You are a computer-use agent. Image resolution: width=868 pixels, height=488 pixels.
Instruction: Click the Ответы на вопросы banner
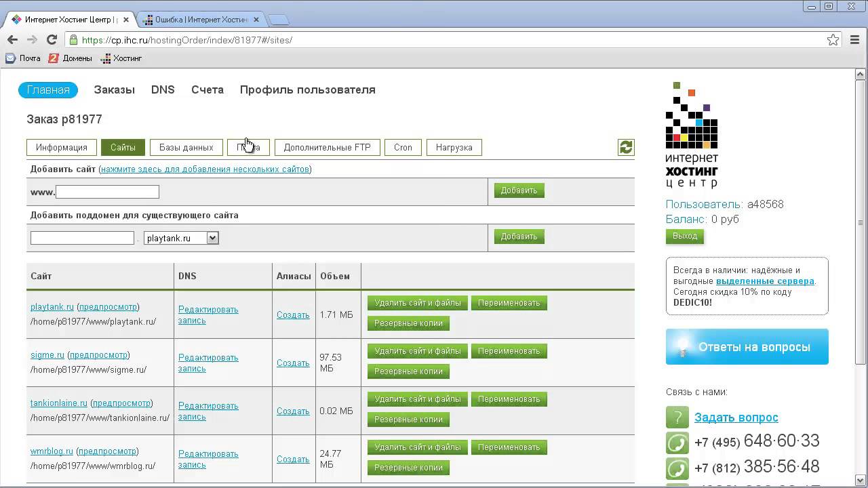point(747,347)
